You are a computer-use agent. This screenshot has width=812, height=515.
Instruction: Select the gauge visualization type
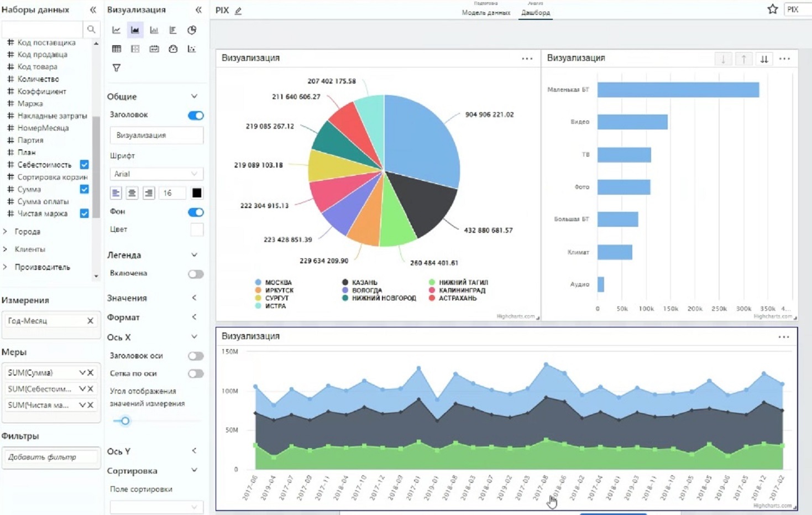173,49
